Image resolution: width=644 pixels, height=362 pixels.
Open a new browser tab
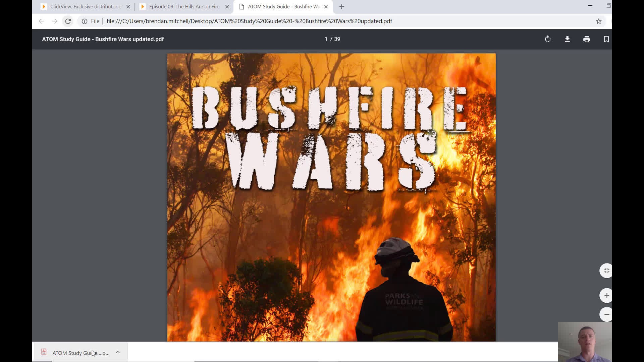[x=342, y=7]
